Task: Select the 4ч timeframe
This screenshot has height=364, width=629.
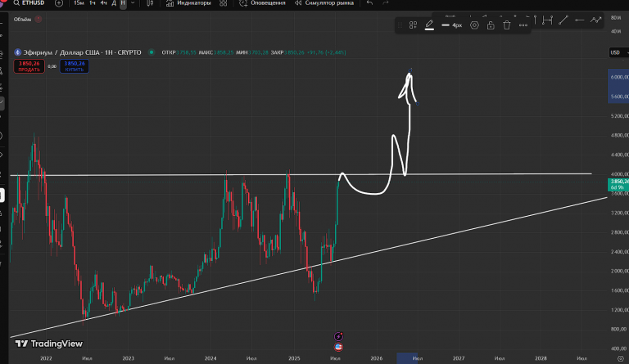Action: 103,2
